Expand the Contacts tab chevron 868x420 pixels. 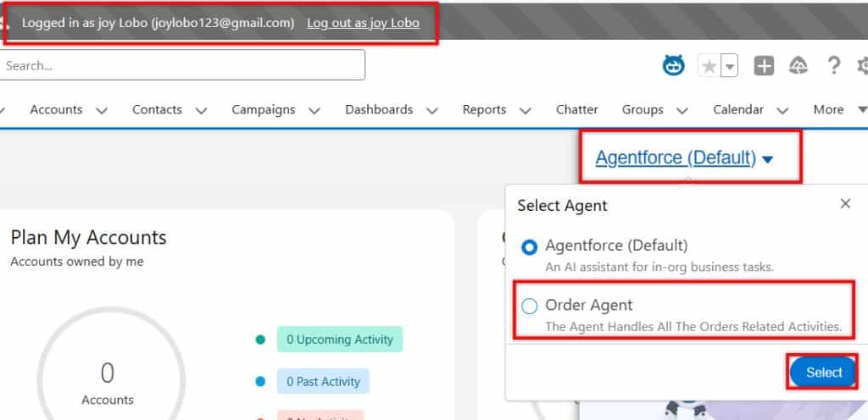[202, 111]
